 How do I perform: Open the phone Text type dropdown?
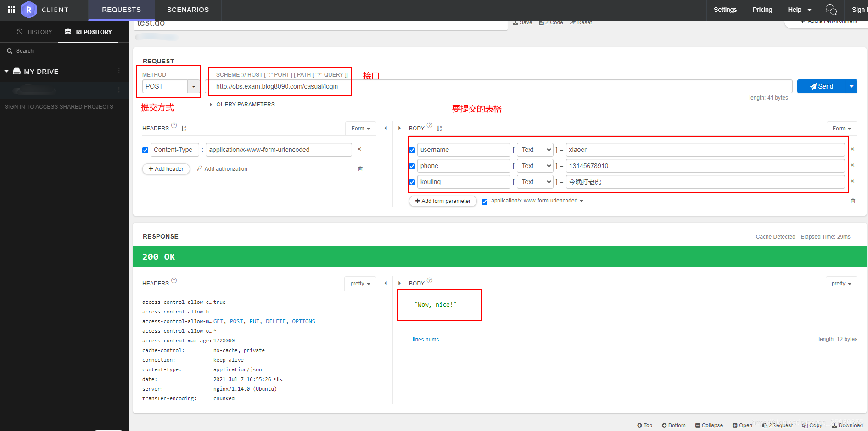[x=535, y=166]
